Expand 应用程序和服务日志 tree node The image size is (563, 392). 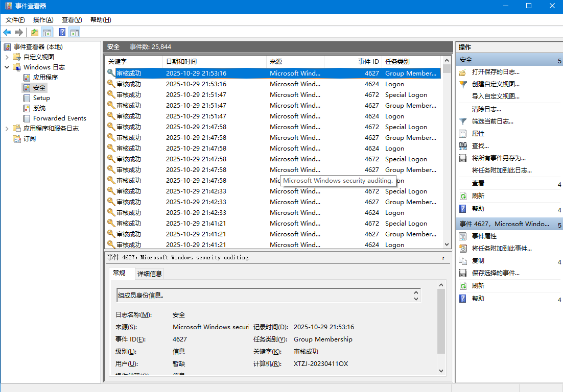point(7,129)
